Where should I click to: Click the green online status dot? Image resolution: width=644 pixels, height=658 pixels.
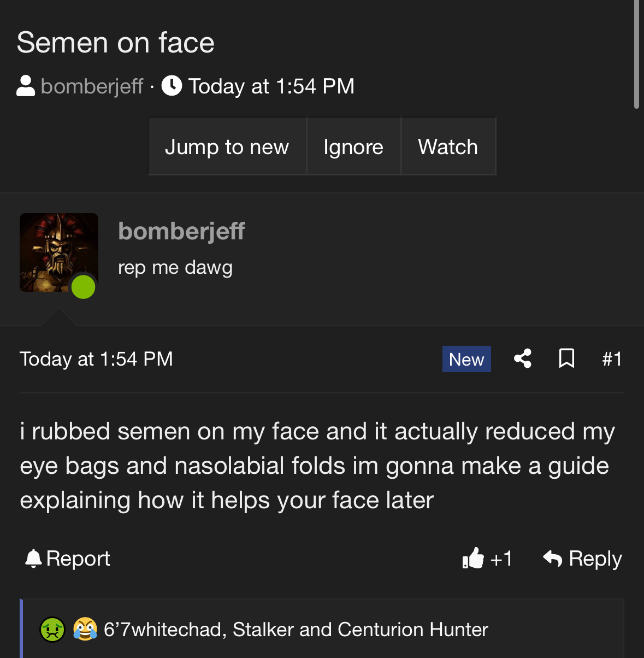84,287
